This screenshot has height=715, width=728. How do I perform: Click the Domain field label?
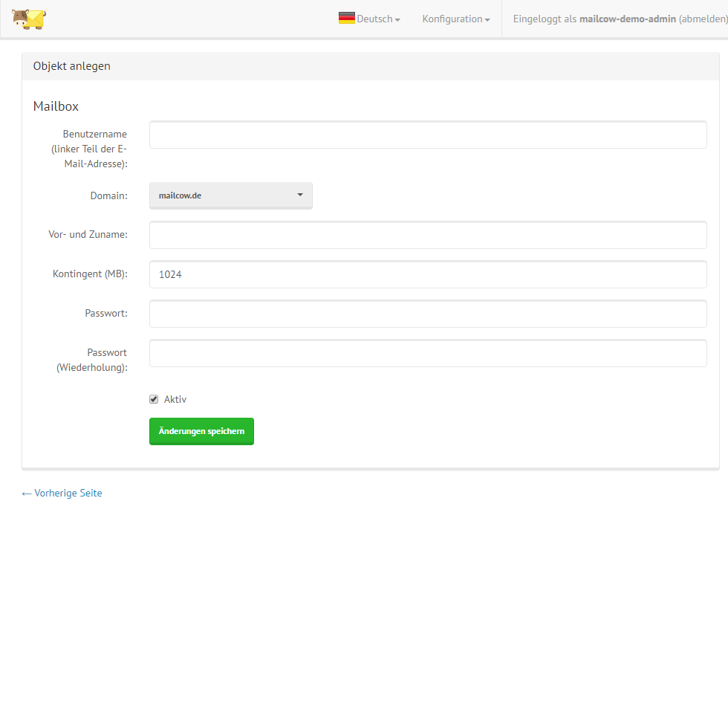108,195
